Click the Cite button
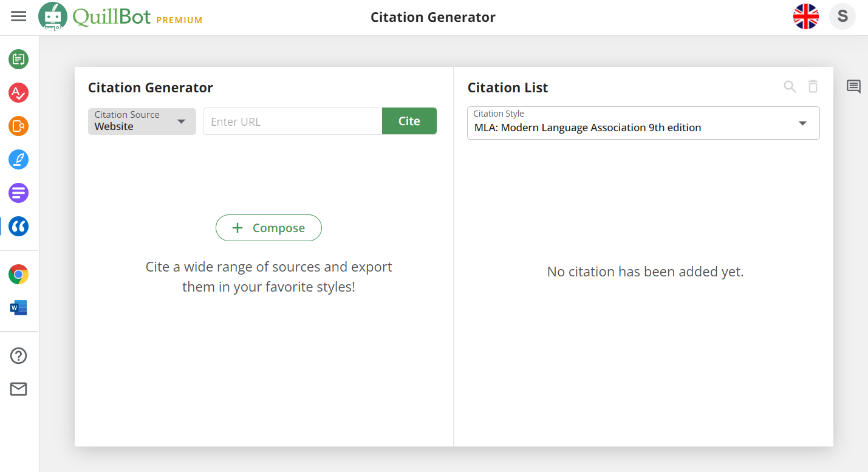 click(409, 121)
